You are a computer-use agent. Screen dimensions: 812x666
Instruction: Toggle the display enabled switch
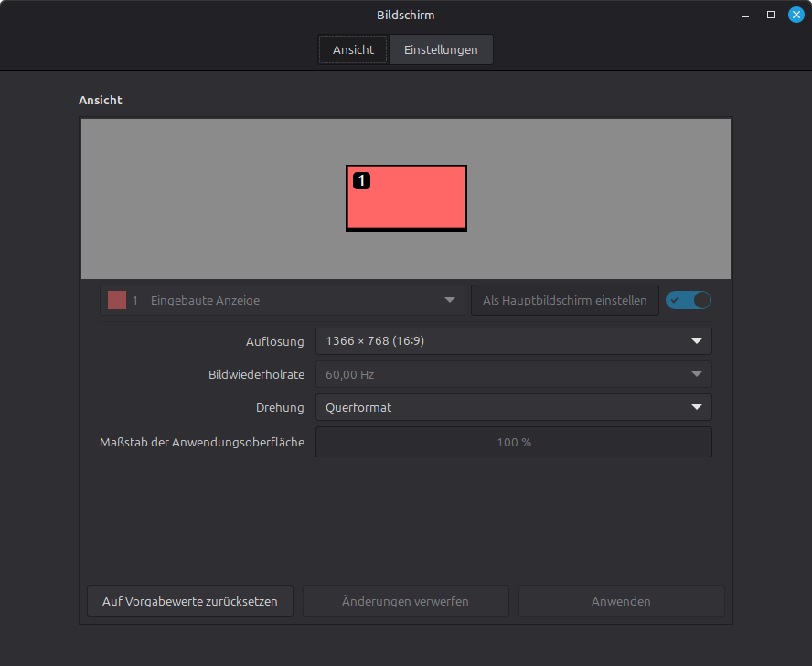pos(688,300)
